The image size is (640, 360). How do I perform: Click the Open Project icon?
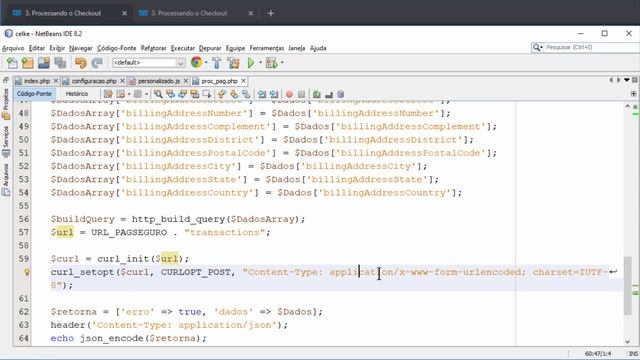click(44, 63)
